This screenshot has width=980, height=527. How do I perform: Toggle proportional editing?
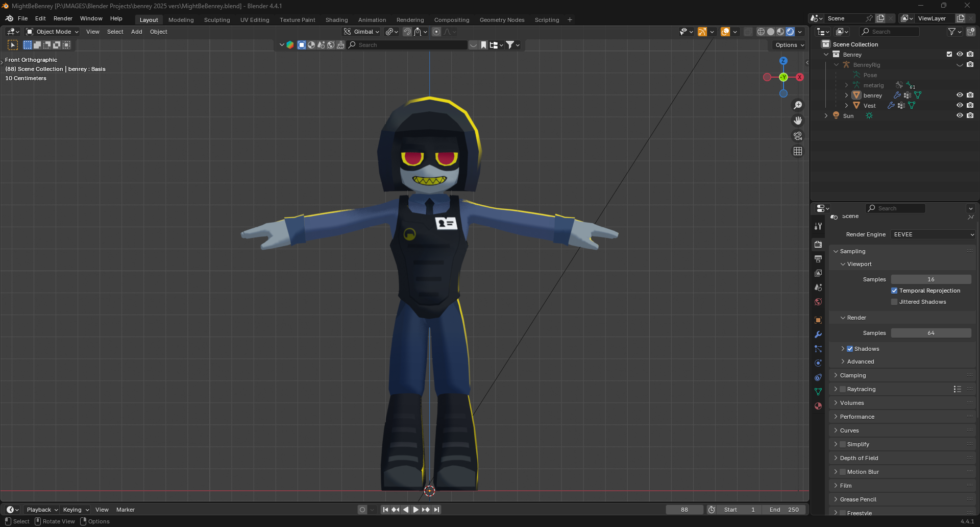436,32
